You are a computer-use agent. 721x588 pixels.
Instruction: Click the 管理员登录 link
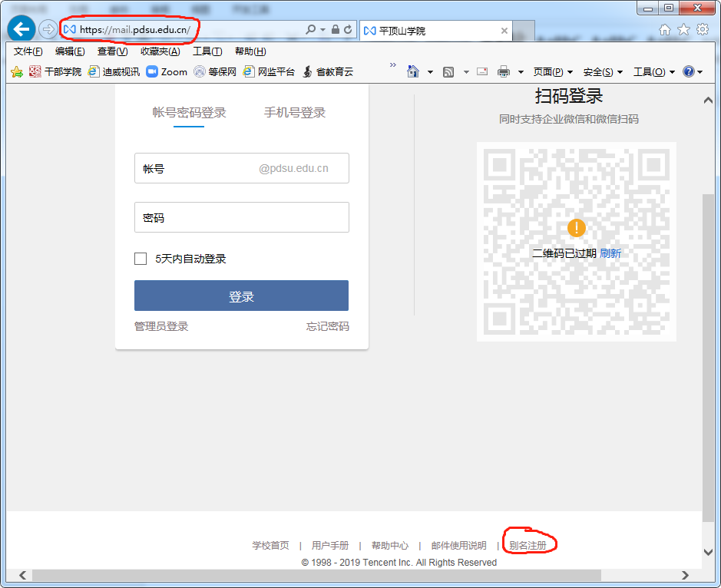click(161, 326)
